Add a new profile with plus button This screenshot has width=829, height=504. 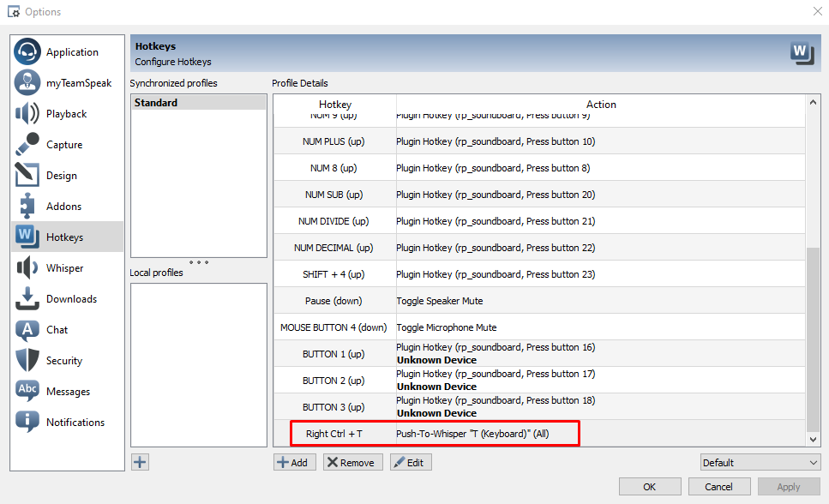tap(141, 463)
